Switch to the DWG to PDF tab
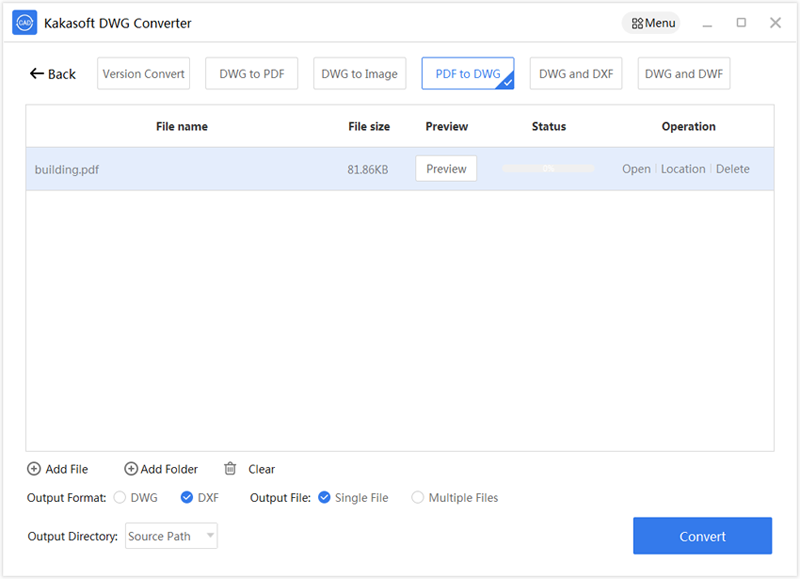The image size is (800, 579). 252,73
